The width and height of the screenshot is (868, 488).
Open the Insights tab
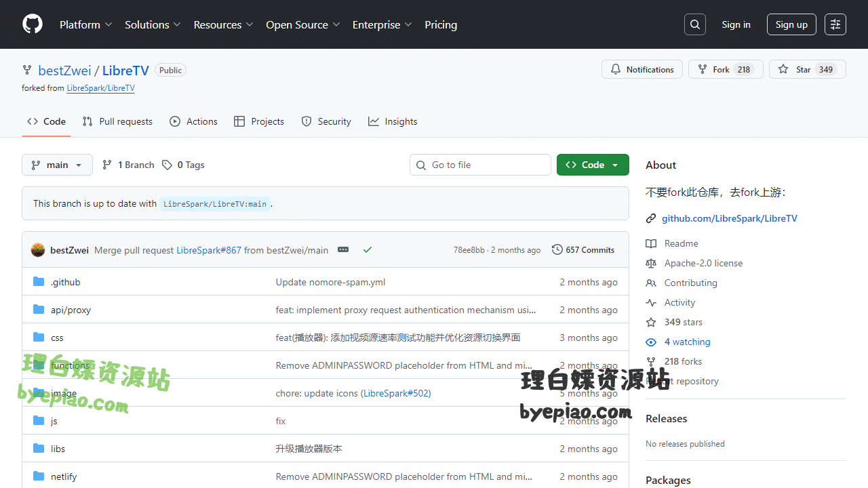point(393,122)
